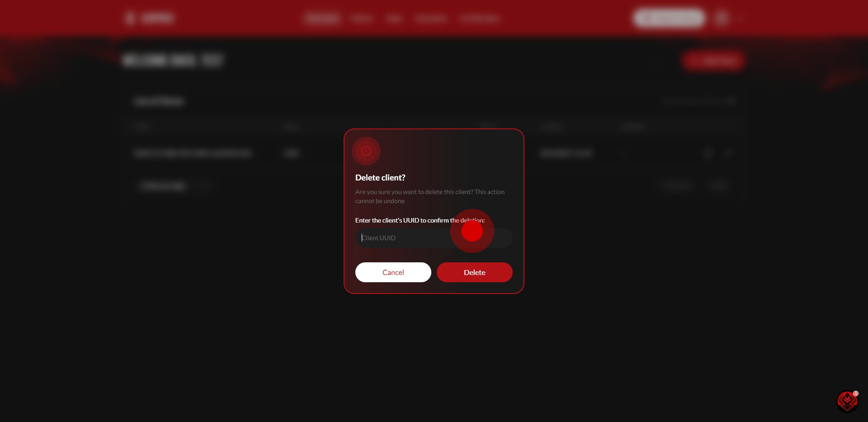Viewport: 868px width, 422px height.
Task: Click the blurred delete icon in the client row
Action: [708, 153]
